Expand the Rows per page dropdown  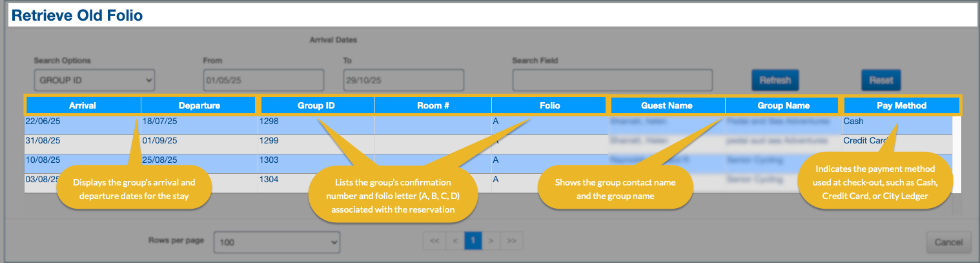click(276, 242)
